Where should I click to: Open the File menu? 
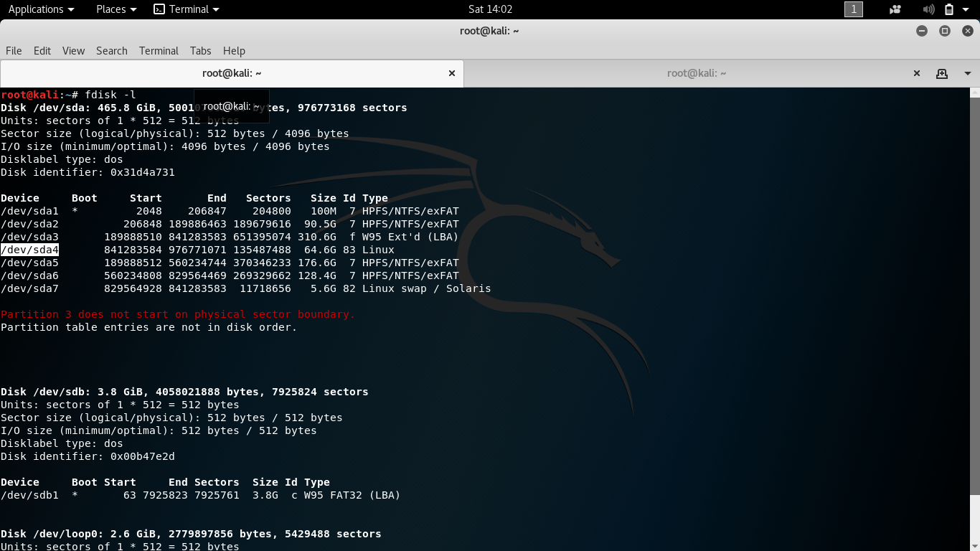pos(13,51)
